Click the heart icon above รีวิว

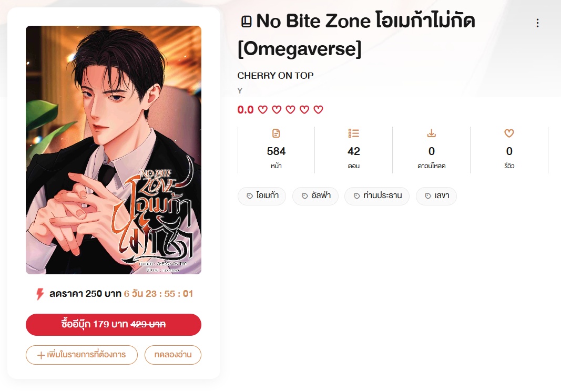[509, 133]
